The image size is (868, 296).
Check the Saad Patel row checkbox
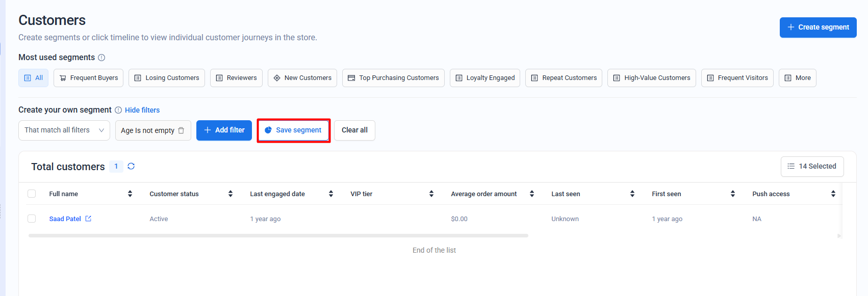pyautogui.click(x=32, y=219)
